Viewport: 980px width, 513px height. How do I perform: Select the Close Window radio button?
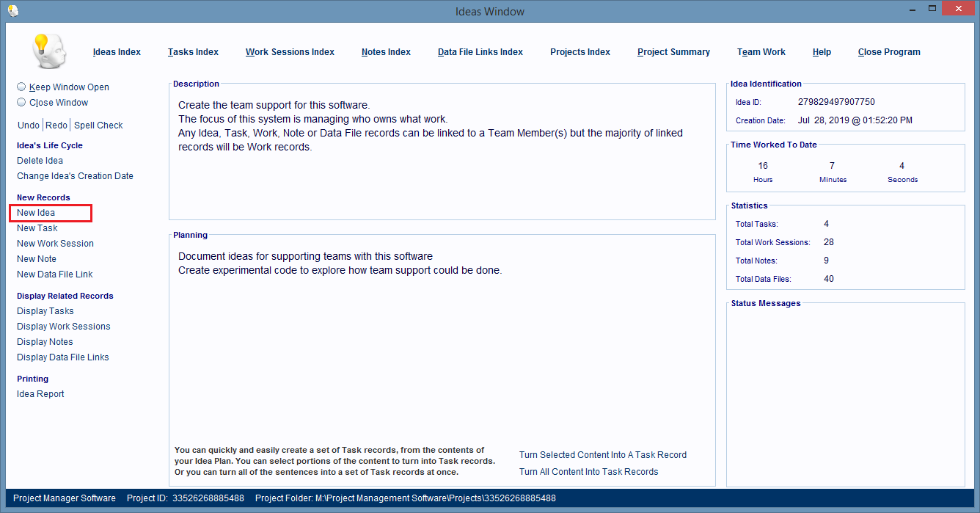[21, 103]
